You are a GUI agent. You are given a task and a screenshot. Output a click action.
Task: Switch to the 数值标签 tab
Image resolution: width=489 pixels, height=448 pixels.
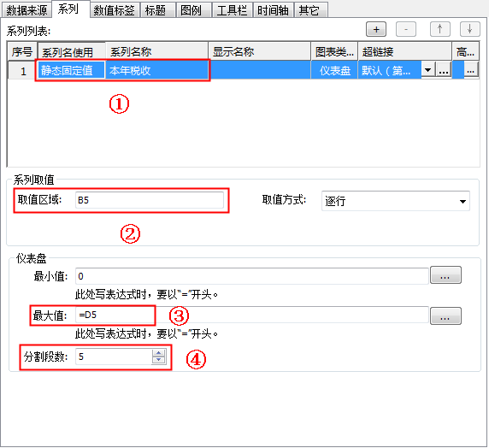tap(115, 9)
